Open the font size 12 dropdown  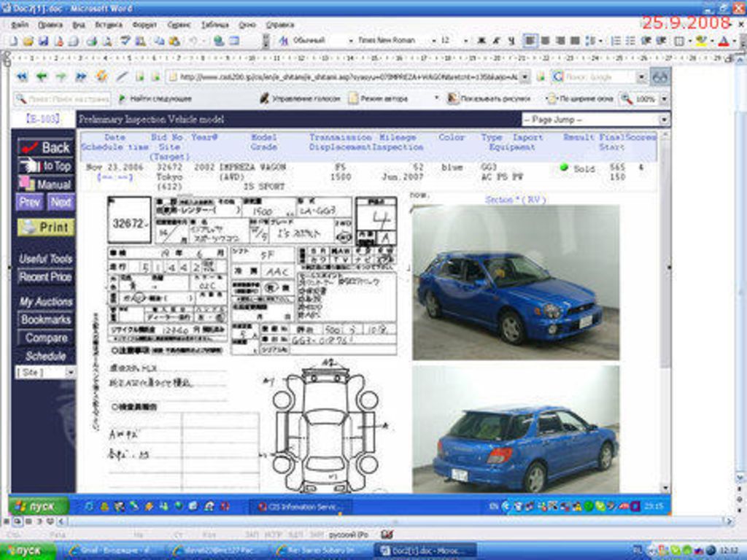[465, 42]
